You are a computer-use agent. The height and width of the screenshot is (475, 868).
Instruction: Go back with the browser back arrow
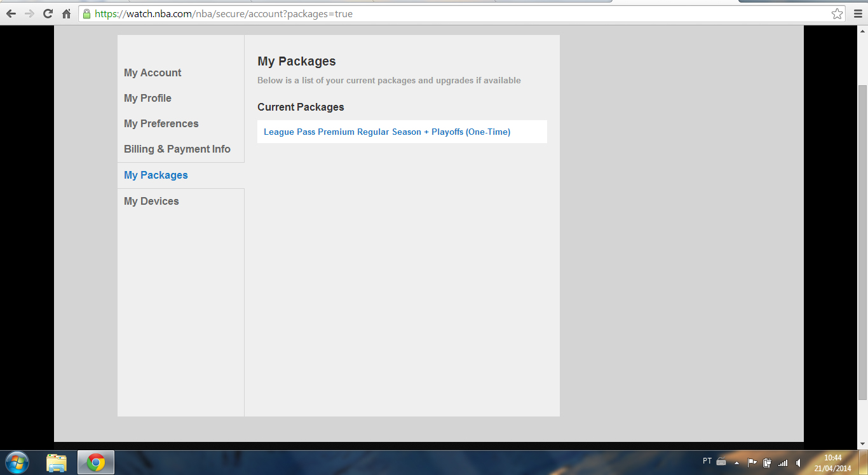(11, 13)
